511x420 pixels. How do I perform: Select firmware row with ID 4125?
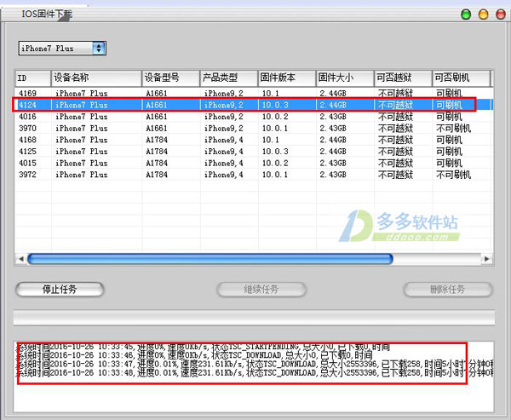[x=254, y=152]
